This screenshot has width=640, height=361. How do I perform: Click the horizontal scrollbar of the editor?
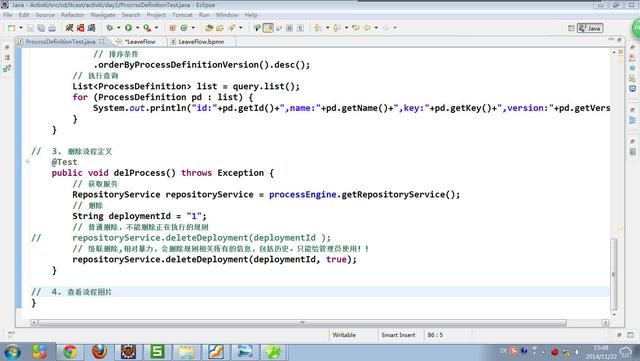[302, 323]
